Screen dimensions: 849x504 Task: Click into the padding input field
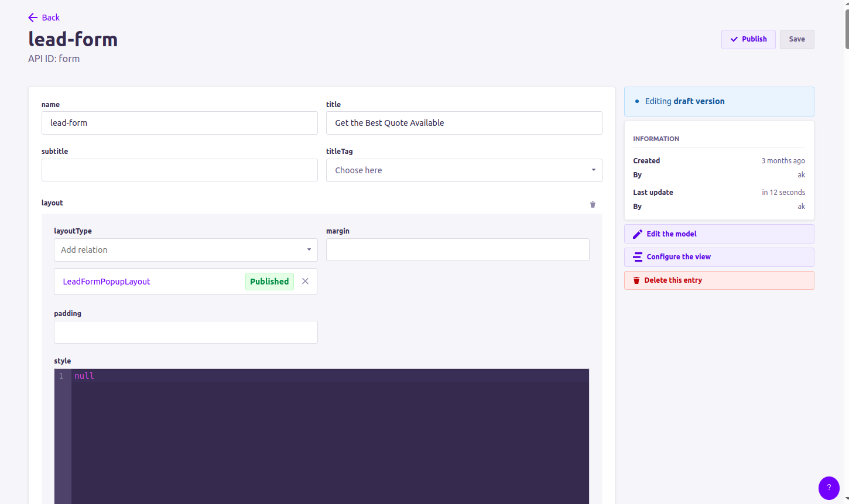click(186, 332)
